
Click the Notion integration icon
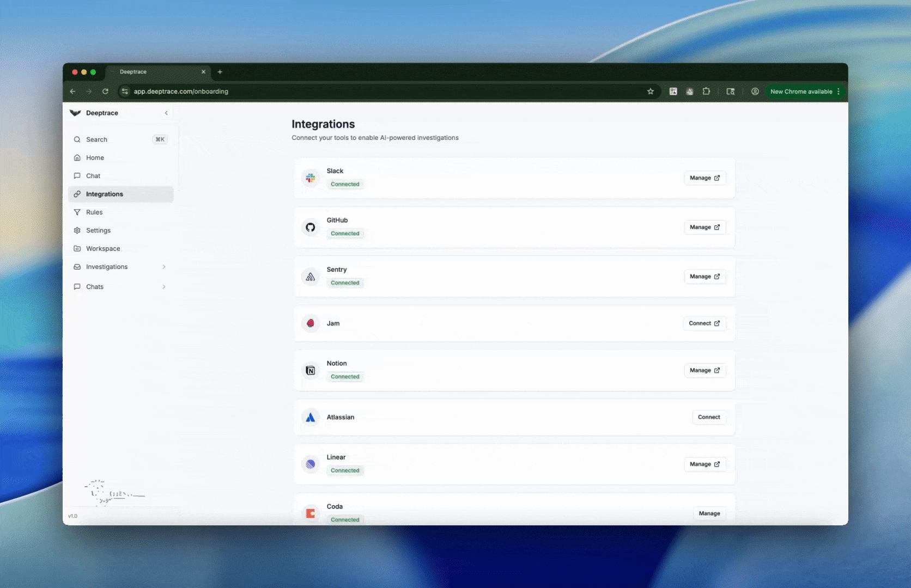pos(311,370)
